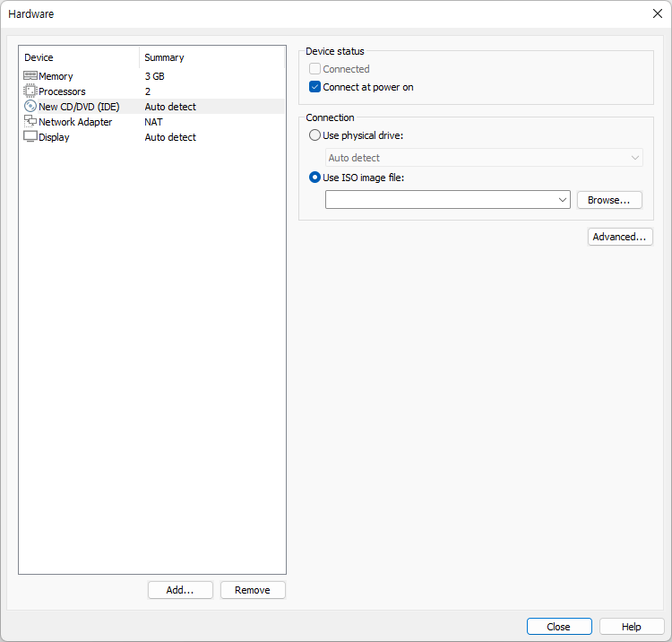Select the Use physical drive option
The width and height of the screenshot is (672, 642).
tap(315, 135)
